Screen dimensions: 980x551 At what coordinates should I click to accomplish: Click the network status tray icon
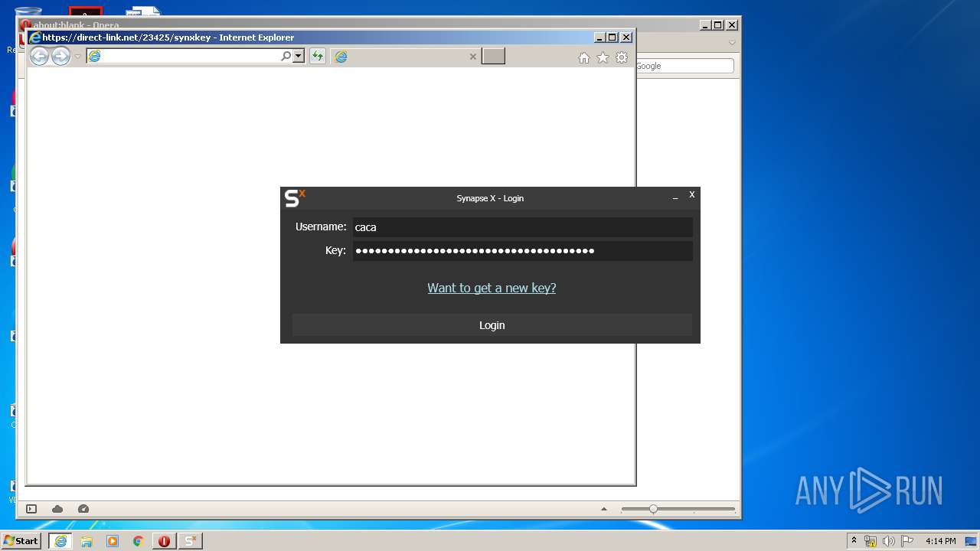click(x=871, y=541)
